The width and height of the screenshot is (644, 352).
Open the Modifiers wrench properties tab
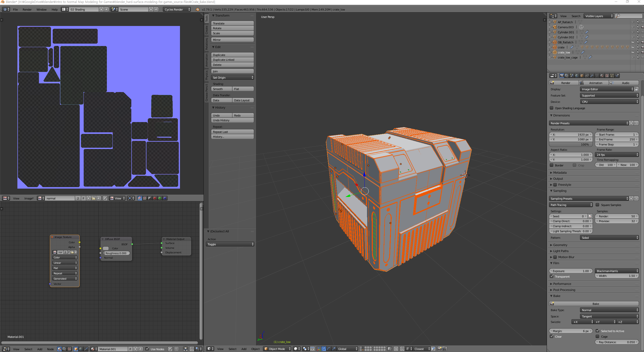click(592, 76)
